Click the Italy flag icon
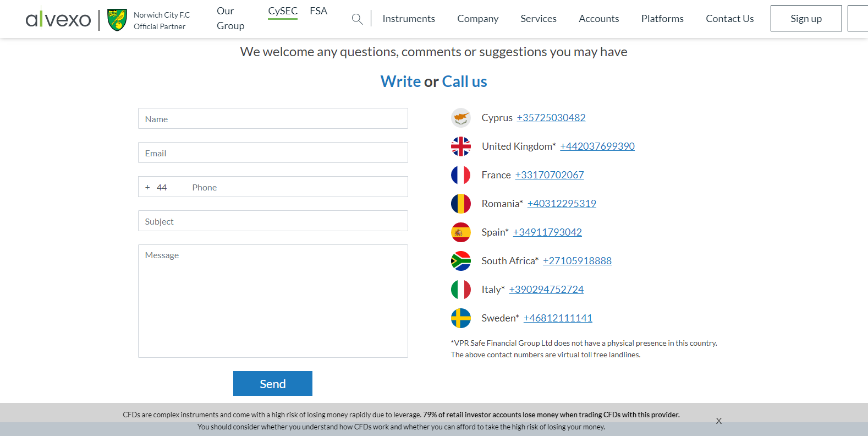The image size is (868, 436). [x=461, y=290]
